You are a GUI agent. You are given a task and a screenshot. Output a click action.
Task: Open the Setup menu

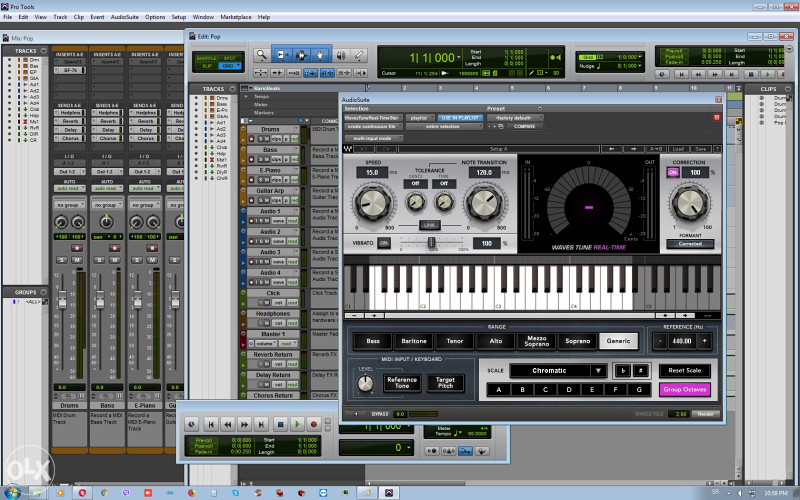[x=179, y=17]
